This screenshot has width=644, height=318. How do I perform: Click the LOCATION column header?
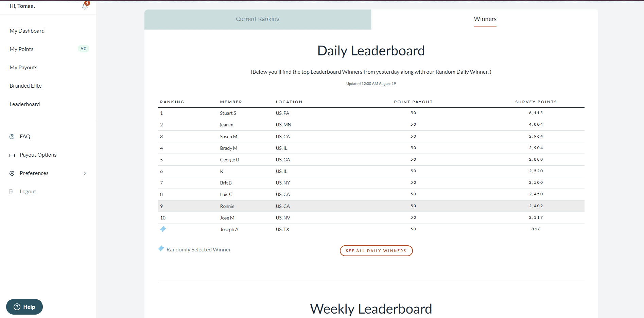(289, 102)
